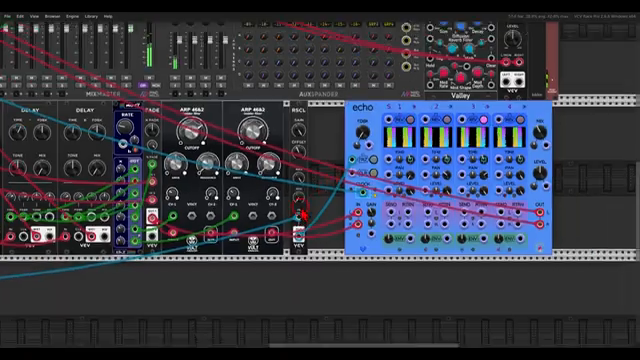
Task: Open the Browser menu
Action: [x=52, y=16]
